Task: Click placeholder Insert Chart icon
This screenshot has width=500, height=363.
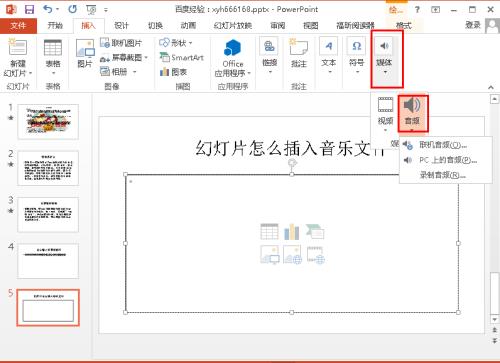Action: pyautogui.click(x=292, y=232)
